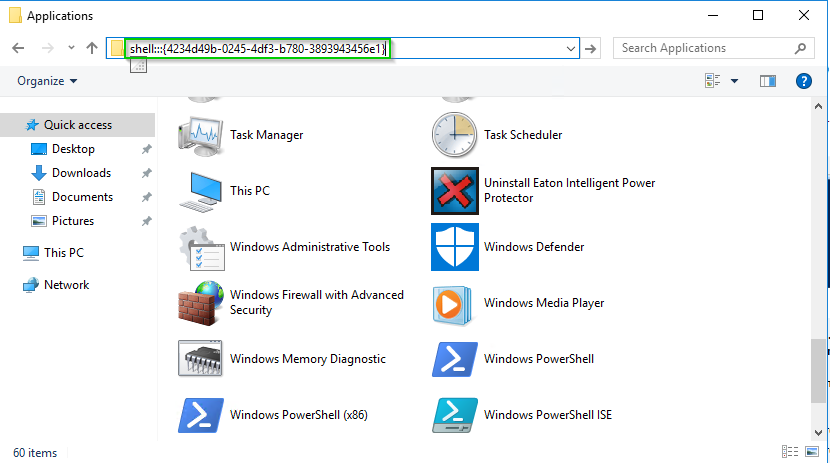Switch to large icons view in status bar

click(811, 453)
